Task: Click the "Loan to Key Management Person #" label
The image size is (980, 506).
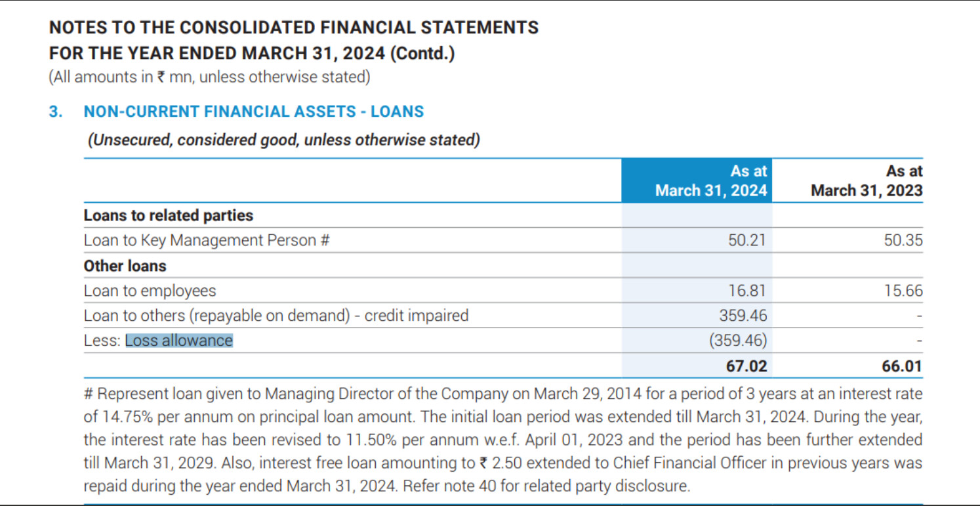Action: click(206, 241)
